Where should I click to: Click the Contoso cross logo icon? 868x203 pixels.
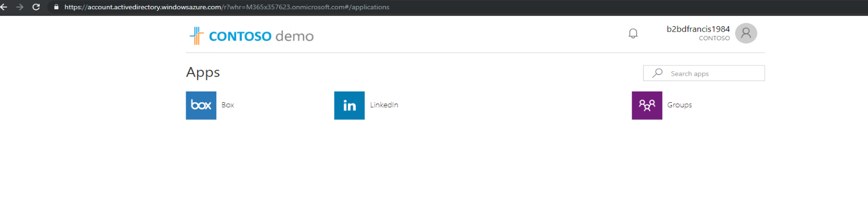(x=197, y=36)
